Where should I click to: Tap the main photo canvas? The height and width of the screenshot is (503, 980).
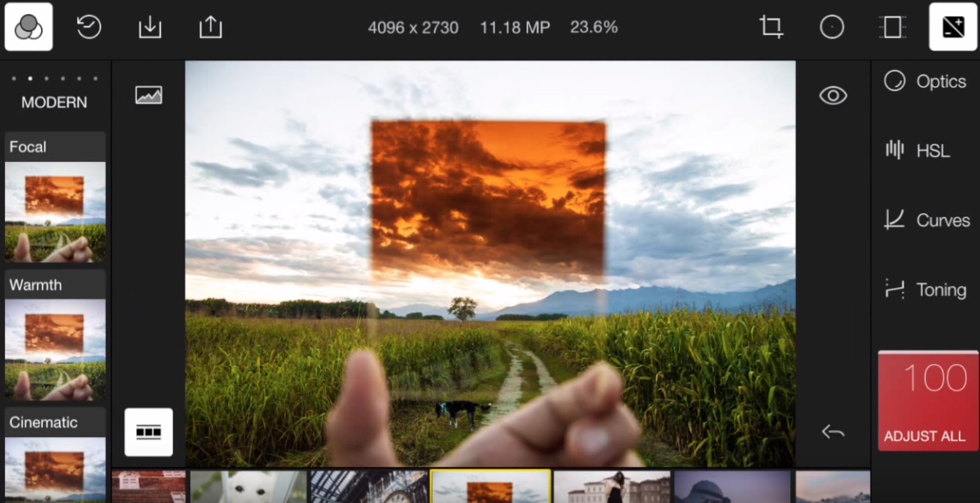point(490,264)
